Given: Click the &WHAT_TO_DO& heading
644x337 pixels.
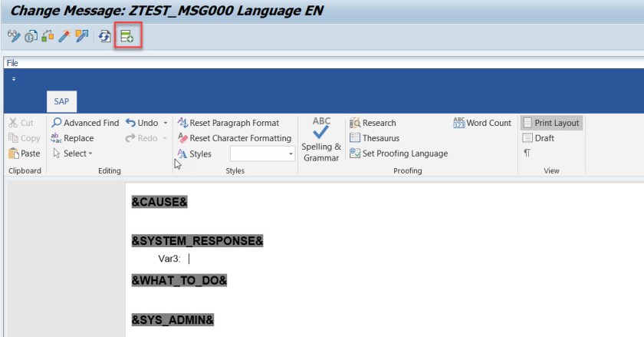Looking at the screenshot, I should tap(179, 281).
